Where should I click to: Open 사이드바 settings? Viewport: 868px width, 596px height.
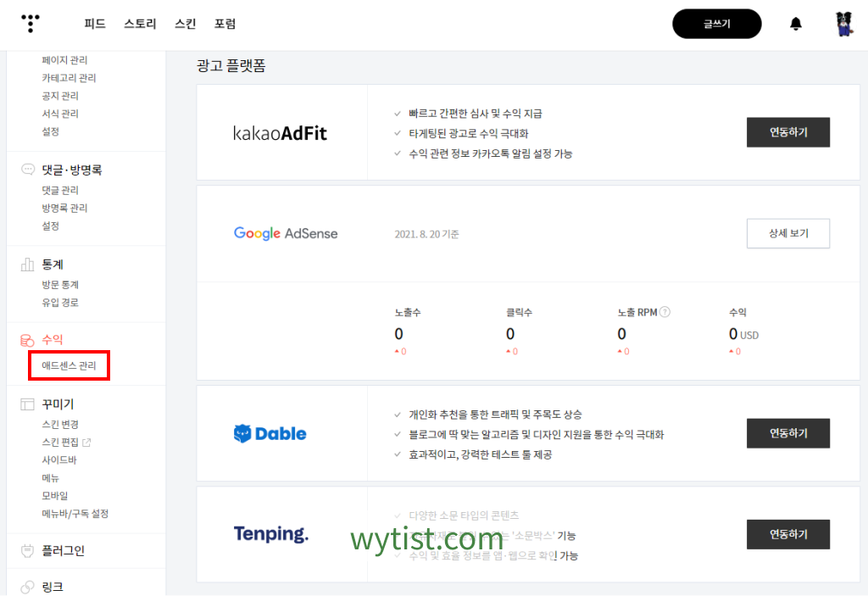[59, 460]
